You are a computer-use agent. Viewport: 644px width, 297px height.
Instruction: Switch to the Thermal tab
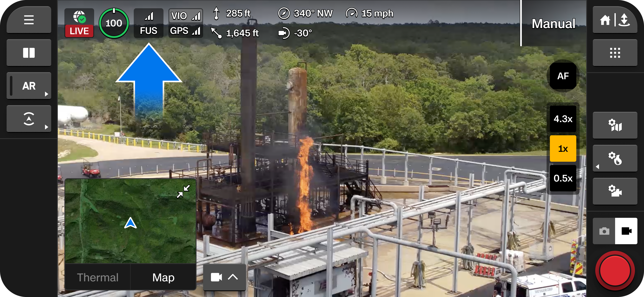98,277
